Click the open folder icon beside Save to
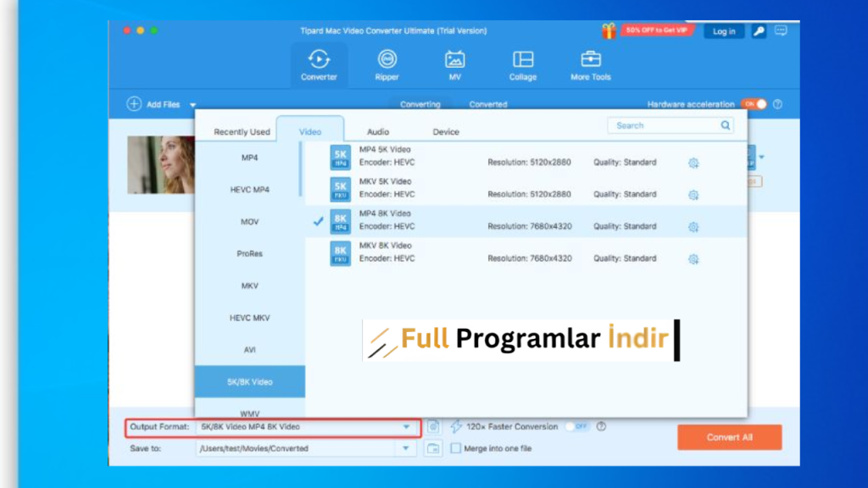 pos(433,448)
